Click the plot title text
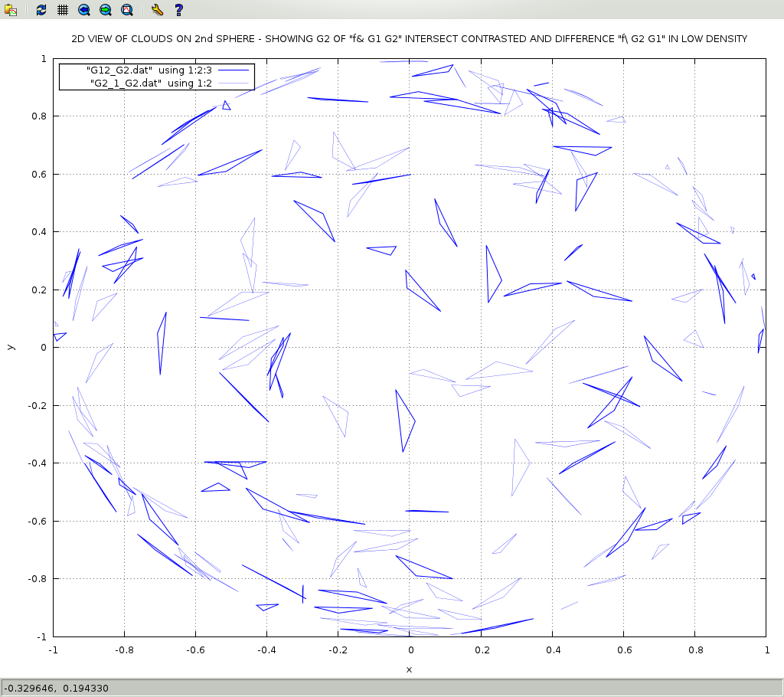784x697 pixels. click(x=409, y=38)
